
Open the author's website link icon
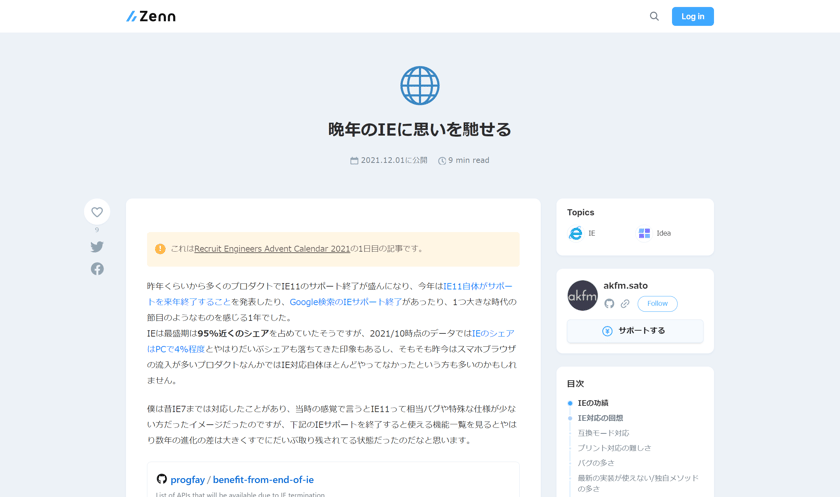625,304
